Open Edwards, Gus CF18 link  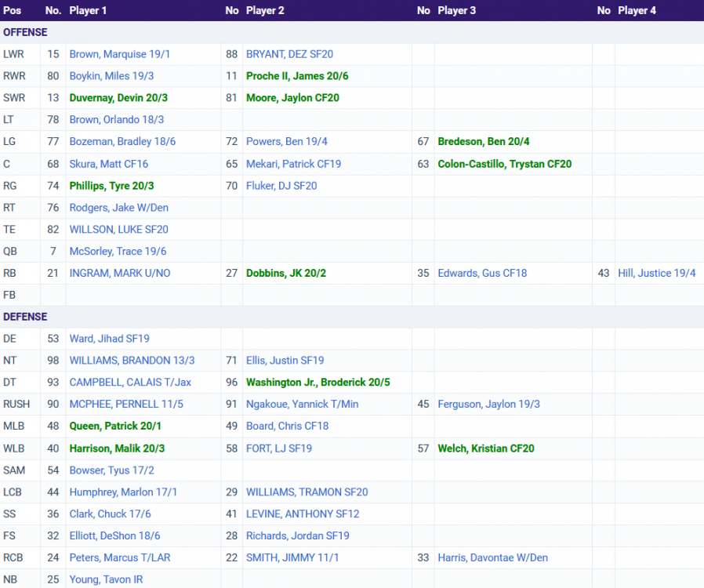tap(482, 274)
